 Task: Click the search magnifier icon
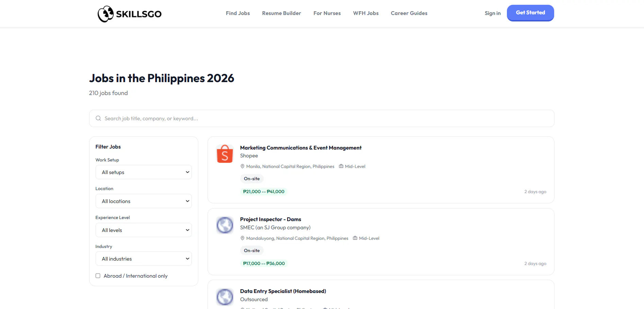pos(98,118)
